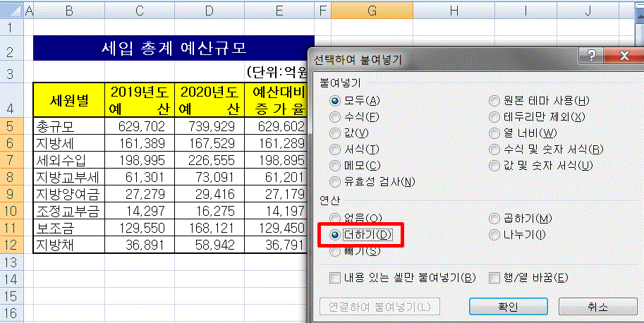Select 원본 테마 사용(H) option
Screen dimensions: 644x323
[540, 101]
